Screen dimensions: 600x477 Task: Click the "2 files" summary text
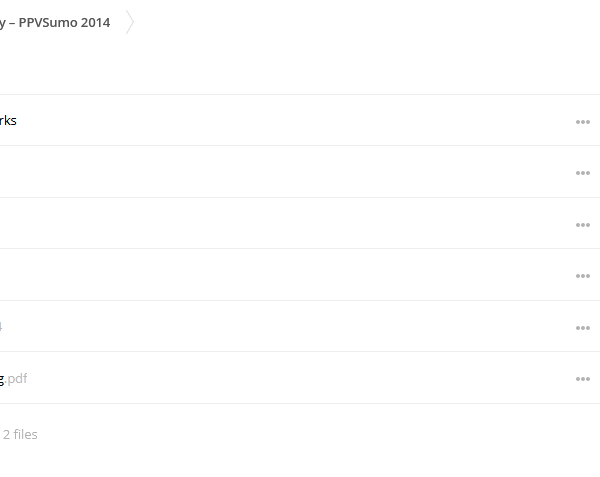tap(20, 435)
